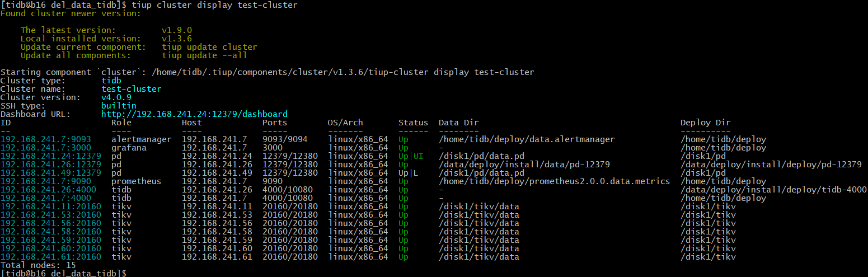Select the ID 192.168.241.26:4000

pyautogui.click(x=48, y=190)
